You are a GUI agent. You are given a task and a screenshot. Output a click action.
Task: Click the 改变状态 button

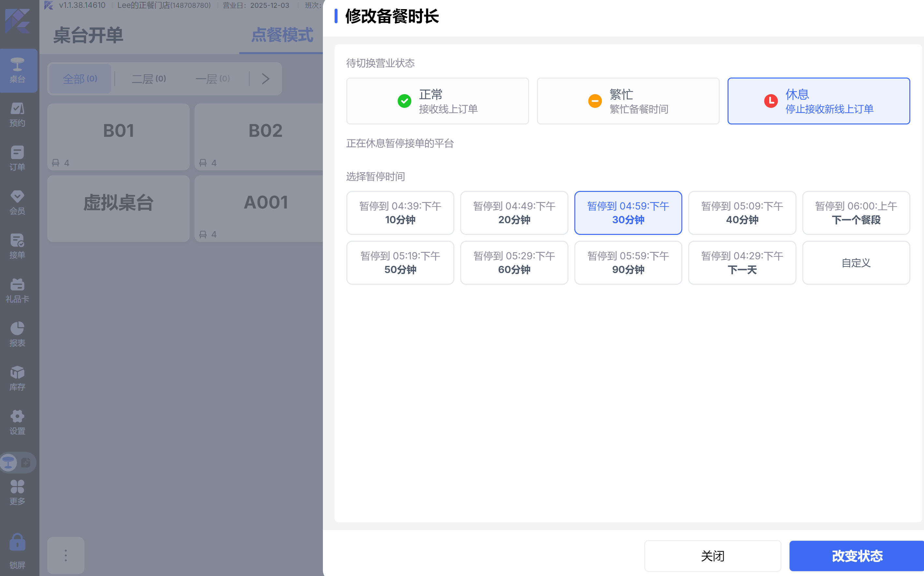point(856,556)
